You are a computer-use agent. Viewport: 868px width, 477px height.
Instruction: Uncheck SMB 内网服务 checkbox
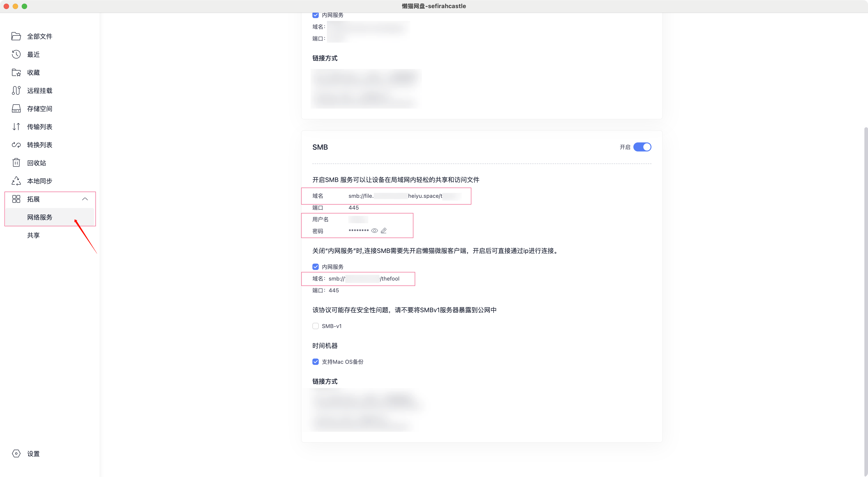coord(315,267)
